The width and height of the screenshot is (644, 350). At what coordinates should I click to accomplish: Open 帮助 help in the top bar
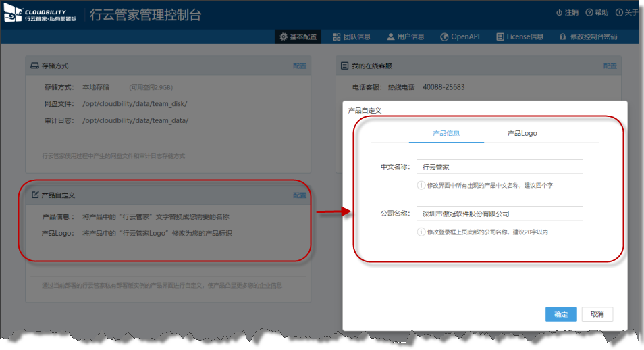[x=589, y=13]
